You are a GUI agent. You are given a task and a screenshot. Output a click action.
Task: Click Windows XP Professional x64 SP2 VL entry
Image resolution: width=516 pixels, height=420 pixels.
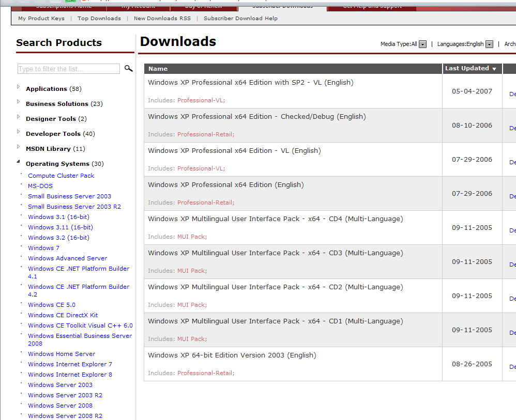[251, 83]
